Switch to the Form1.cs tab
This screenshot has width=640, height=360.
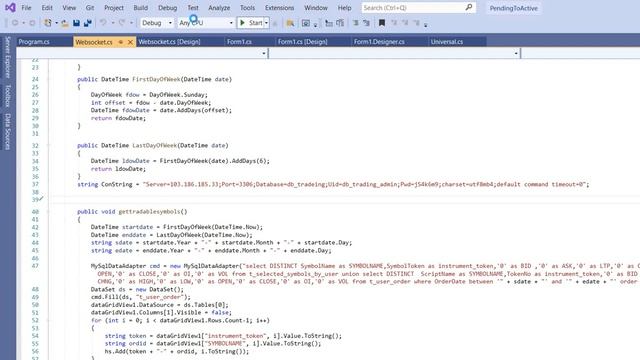coord(239,42)
